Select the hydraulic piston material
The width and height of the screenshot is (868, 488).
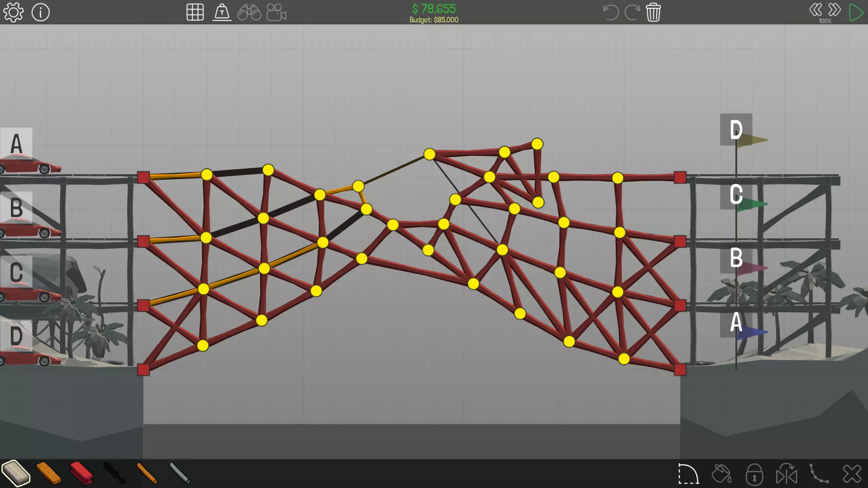point(114,473)
